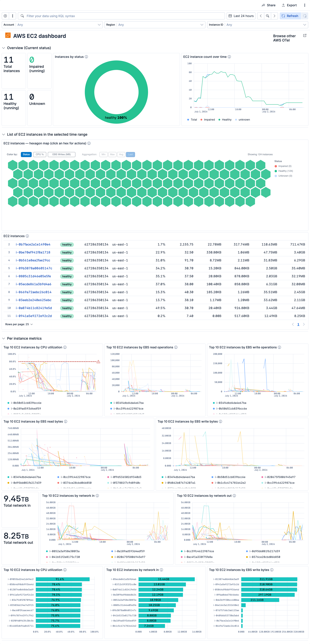
Task: Open the Region filter dropdown
Action: point(155,25)
